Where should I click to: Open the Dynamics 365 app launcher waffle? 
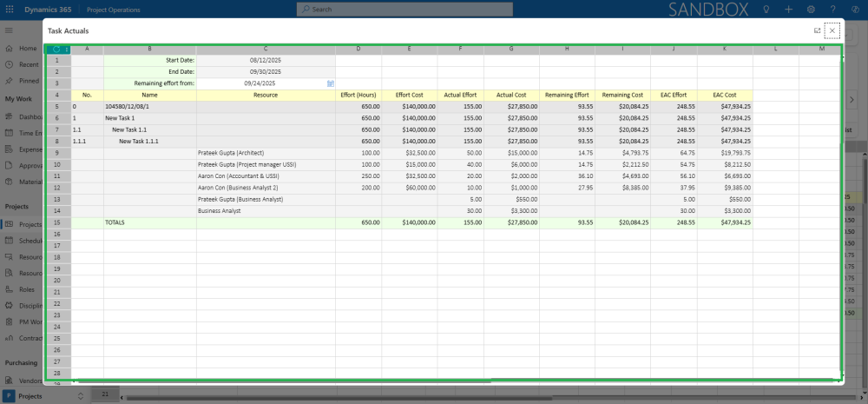(x=10, y=9)
